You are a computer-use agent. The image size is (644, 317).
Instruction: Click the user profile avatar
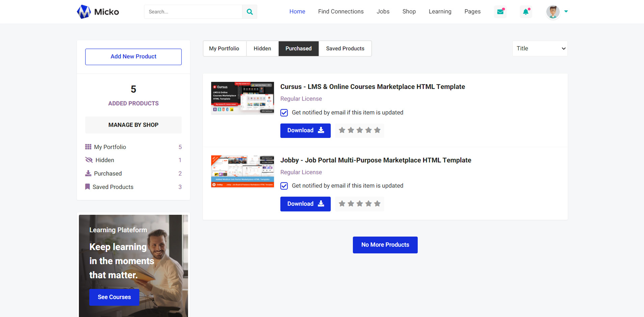pyautogui.click(x=553, y=12)
